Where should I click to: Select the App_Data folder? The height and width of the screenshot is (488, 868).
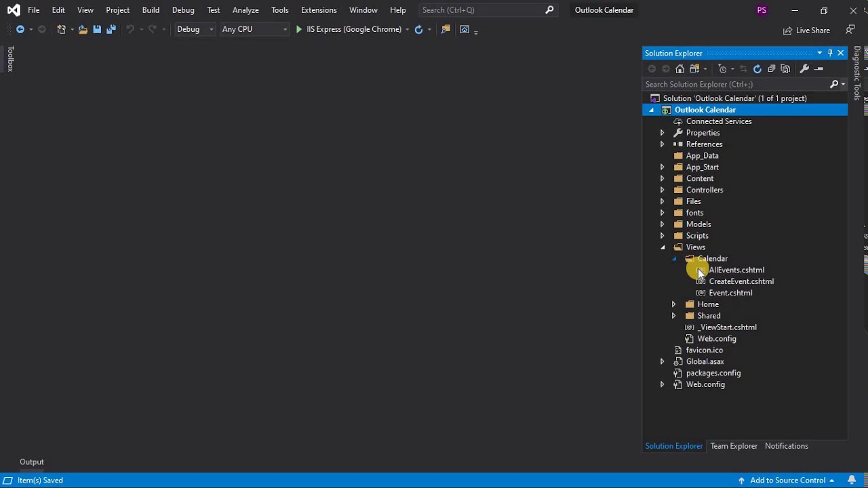(702, 156)
